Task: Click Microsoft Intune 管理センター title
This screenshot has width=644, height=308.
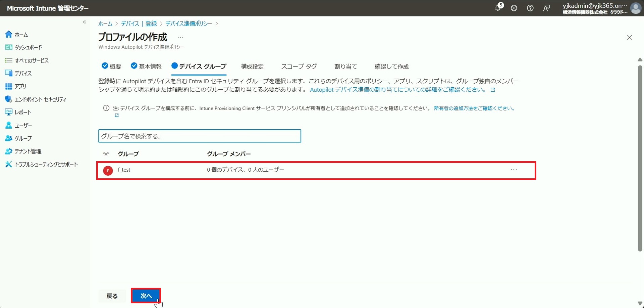Action: (x=48, y=8)
